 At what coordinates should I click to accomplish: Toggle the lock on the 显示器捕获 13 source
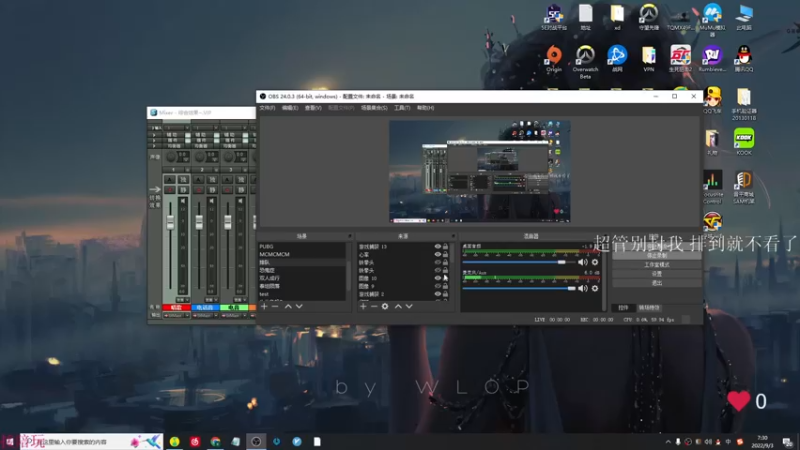click(x=445, y=246)
